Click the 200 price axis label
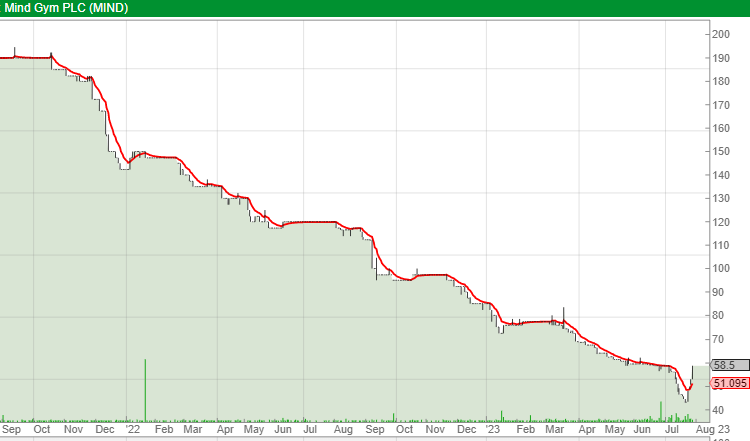 [x=720, y=34]
